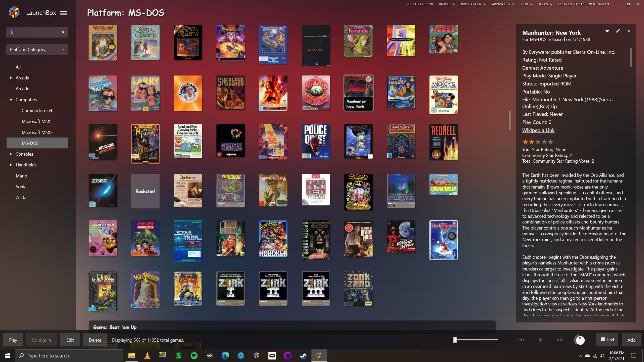Select All in the platform tree
This screenshot has width=644, height=362.
[18, 67]
